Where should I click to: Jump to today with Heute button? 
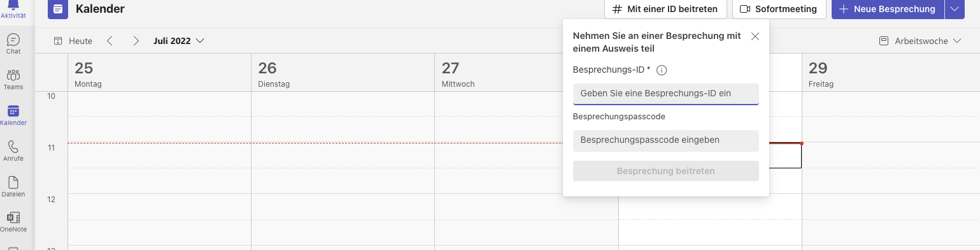[x=73, y=41]
